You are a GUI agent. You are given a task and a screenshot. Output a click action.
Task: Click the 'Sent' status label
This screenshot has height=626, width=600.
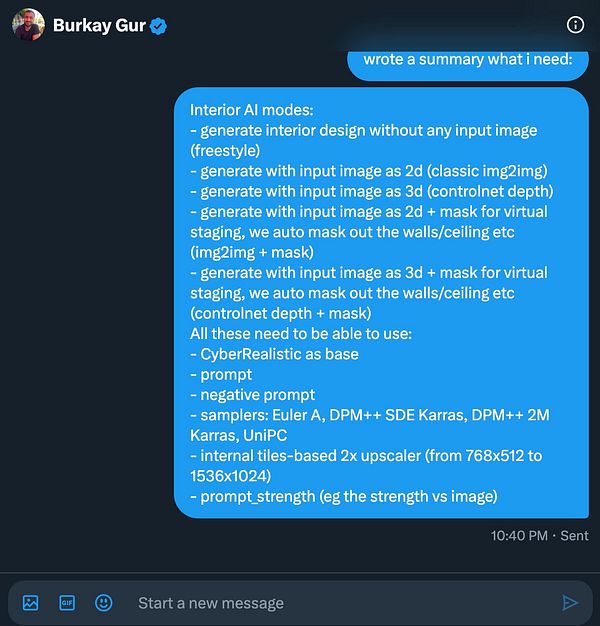coord(574,535)
